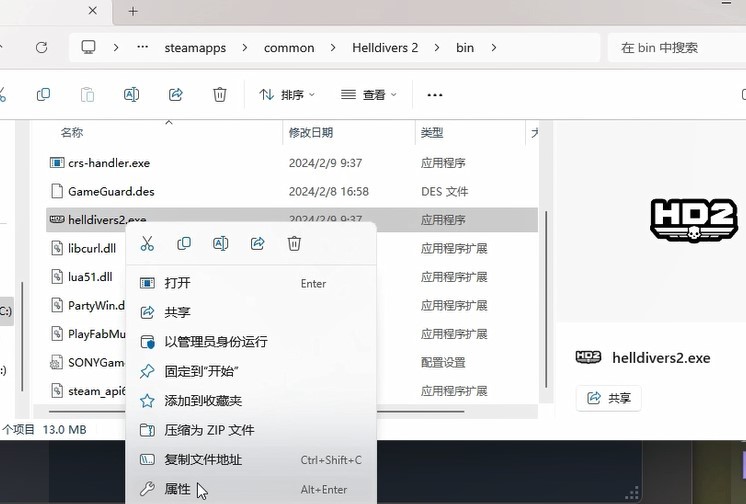Sort by the 修改日期 column header
Screen dimensions: 746x504
[311, 132]
